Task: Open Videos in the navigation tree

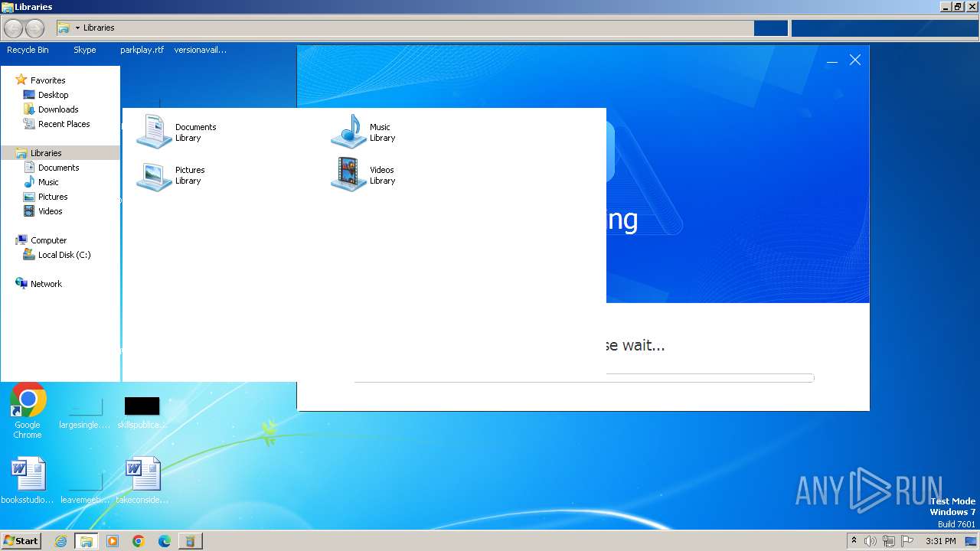Action: [50, 211]
